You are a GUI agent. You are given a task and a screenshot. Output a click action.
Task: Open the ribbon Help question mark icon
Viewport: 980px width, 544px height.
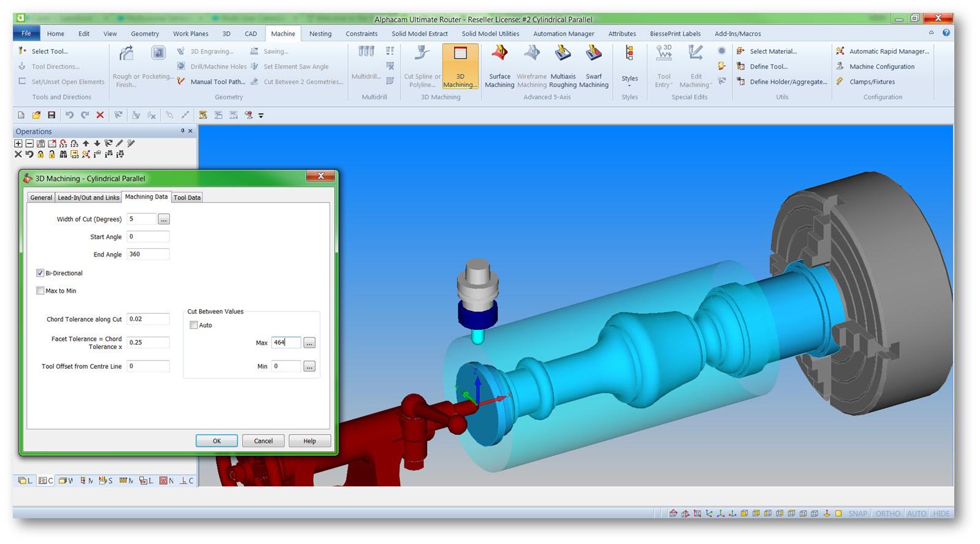(x=946, y=33)
